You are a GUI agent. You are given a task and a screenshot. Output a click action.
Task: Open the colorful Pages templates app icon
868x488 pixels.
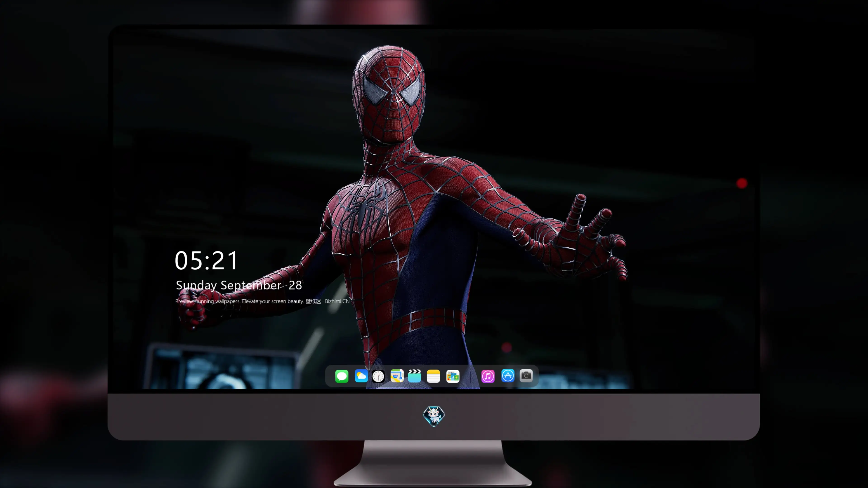click(x=453, y=376)
